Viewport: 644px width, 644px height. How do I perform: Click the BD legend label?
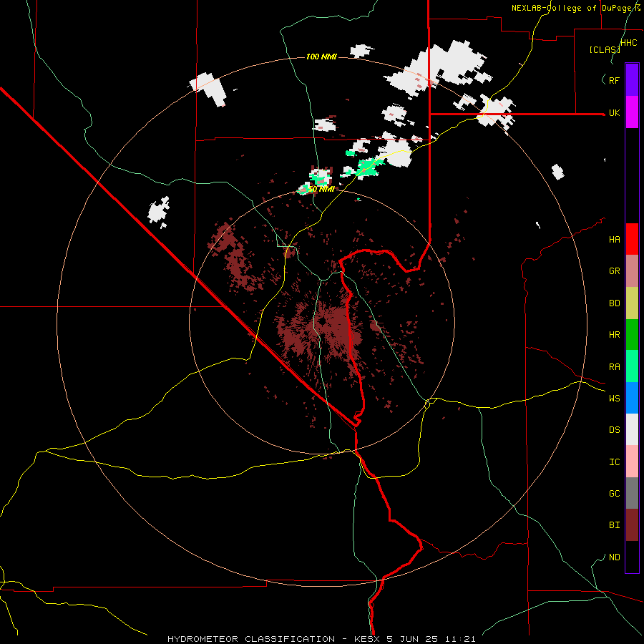[x=614, y=303]
